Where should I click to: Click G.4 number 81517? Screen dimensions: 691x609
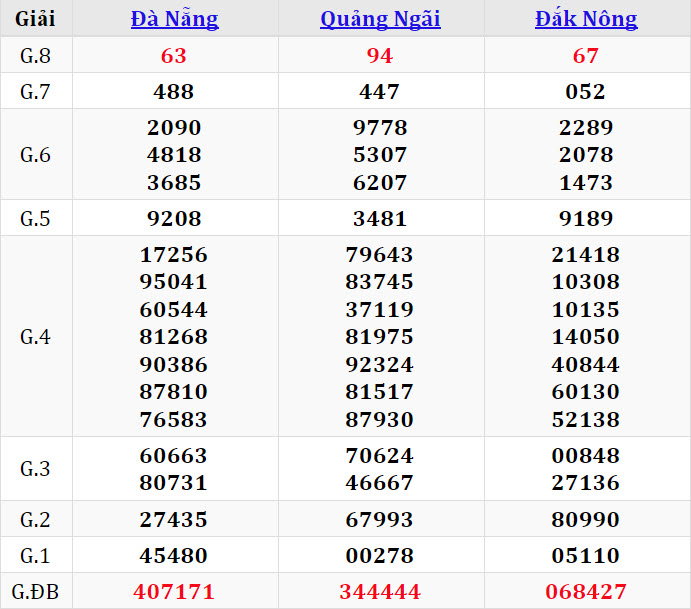[x=379, y=392]
